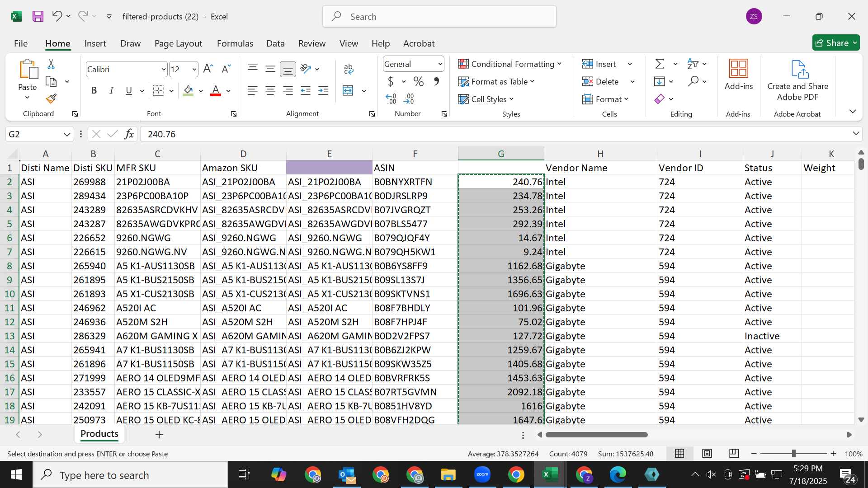Switch to the Page Layout tab
This screenshot has height=488, width=868.
pos(178,43)
